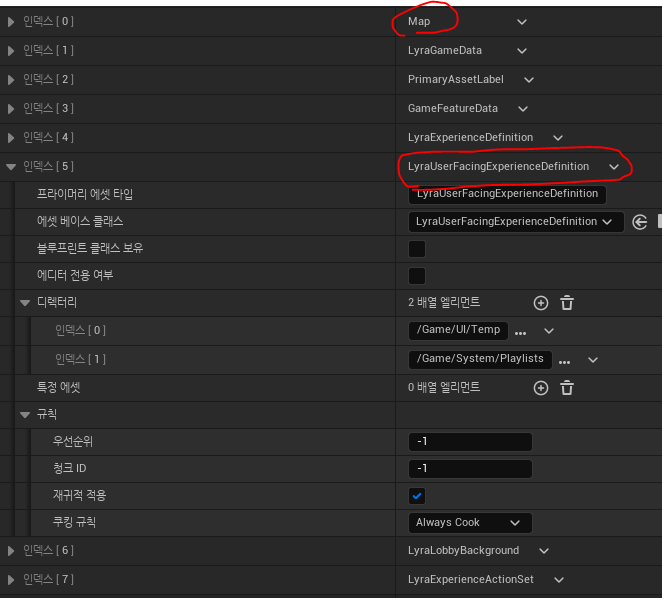Click /Game/UI/Temp path field
Viewport: 662px width, 598px height.
pos(458,330)
